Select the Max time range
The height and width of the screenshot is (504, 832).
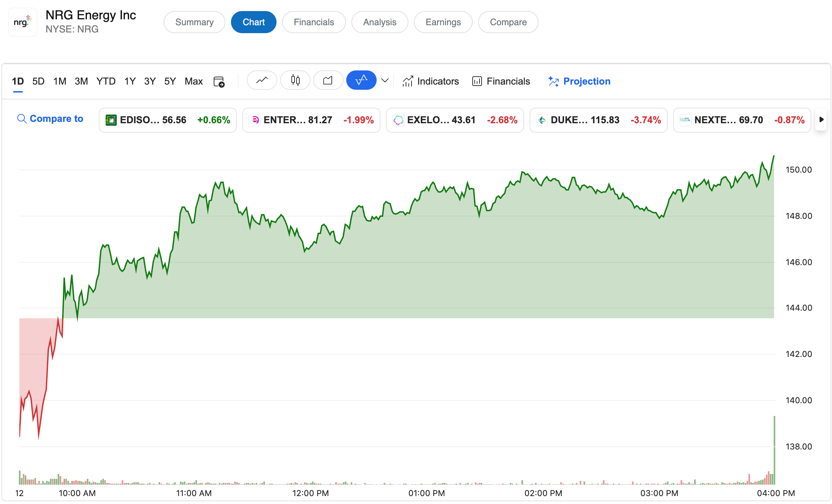point(194,81)
